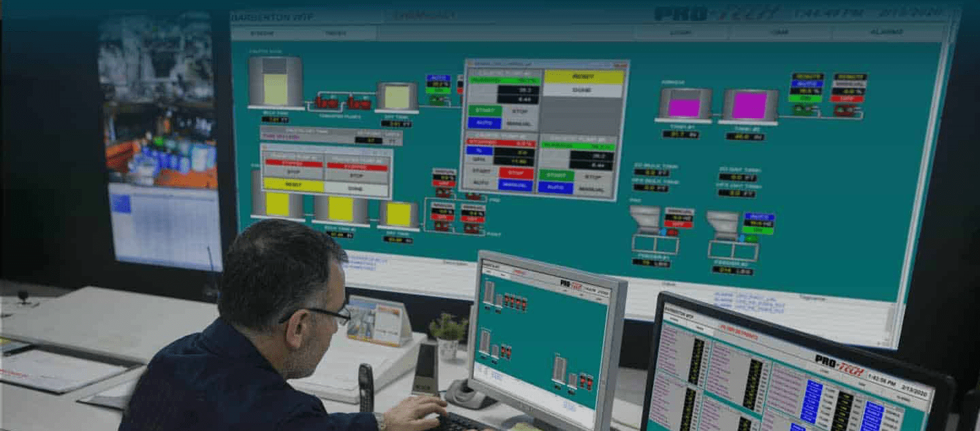Click the PRO-TECH logo on the right desk monitor

pos(838,364)
